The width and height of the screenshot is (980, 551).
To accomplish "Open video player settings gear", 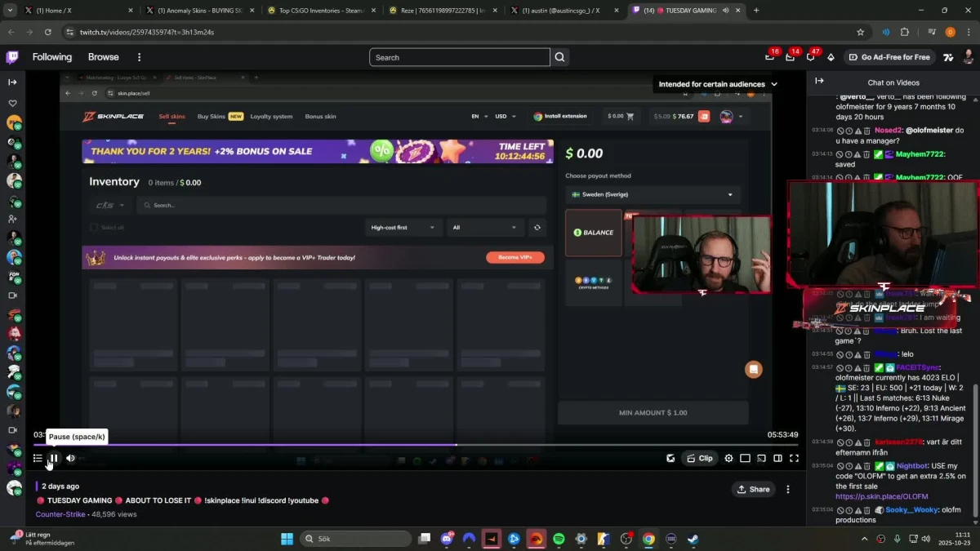I will (728, 459).
